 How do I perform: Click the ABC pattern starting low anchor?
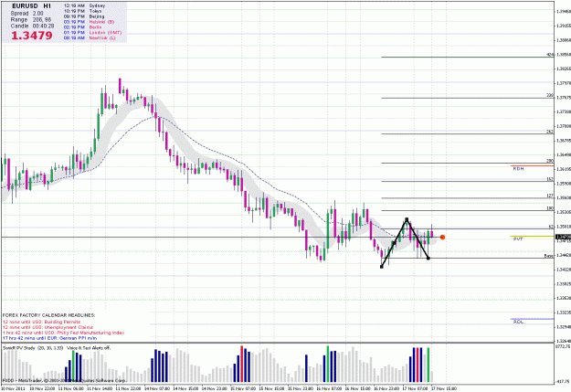pyautogui.click(x=382, y=267)
